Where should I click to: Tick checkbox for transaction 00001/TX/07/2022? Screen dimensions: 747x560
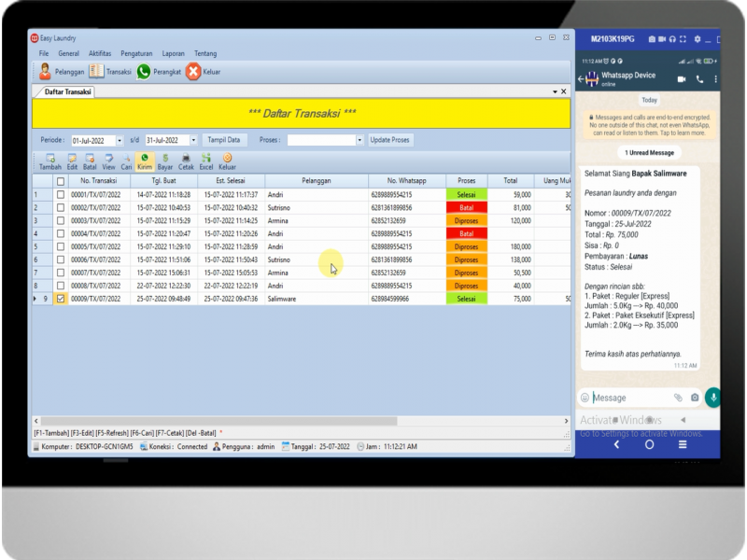click(x=61, y=194)
